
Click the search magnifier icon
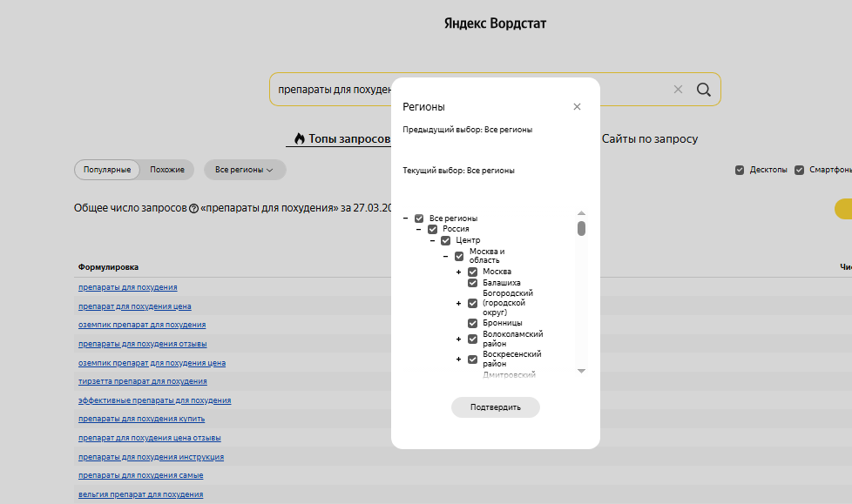[x=704, y=90]
